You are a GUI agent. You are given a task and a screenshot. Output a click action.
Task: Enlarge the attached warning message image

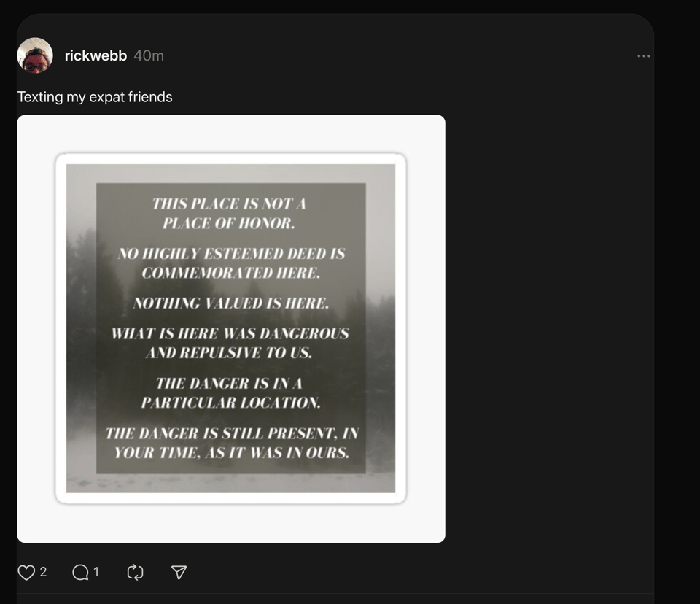click(230, 328)
